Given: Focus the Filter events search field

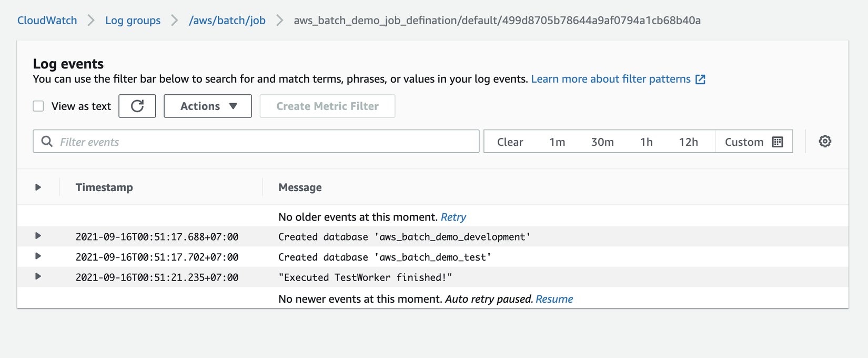Looking at the screenshot, I should pyautogui.click(x=263, y=142).
